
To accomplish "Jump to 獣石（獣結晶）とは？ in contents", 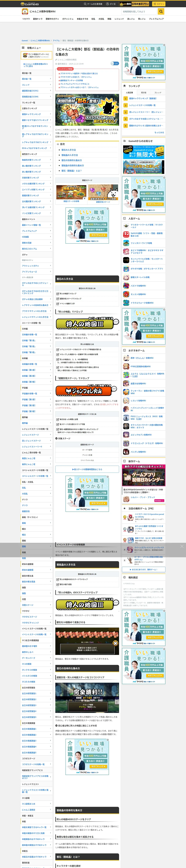I will [72, 171].
